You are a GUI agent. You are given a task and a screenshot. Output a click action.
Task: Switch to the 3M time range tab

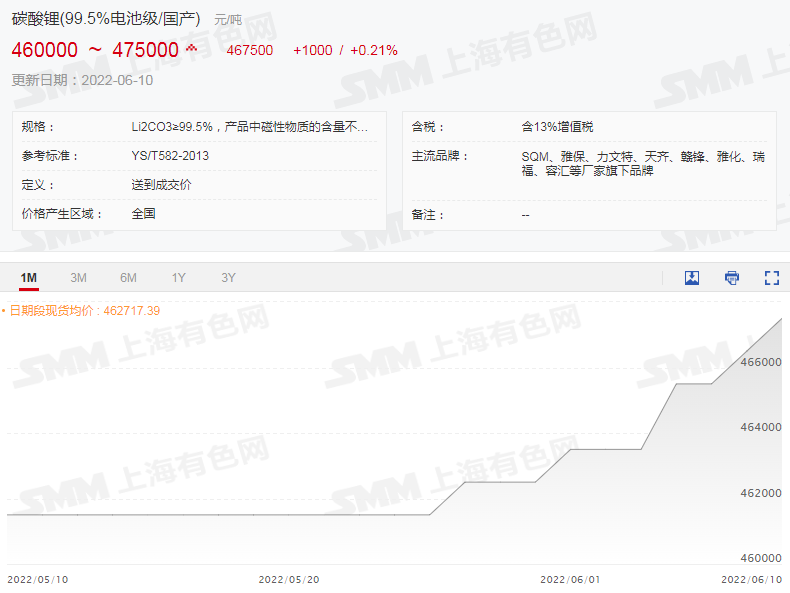point(78,278)
